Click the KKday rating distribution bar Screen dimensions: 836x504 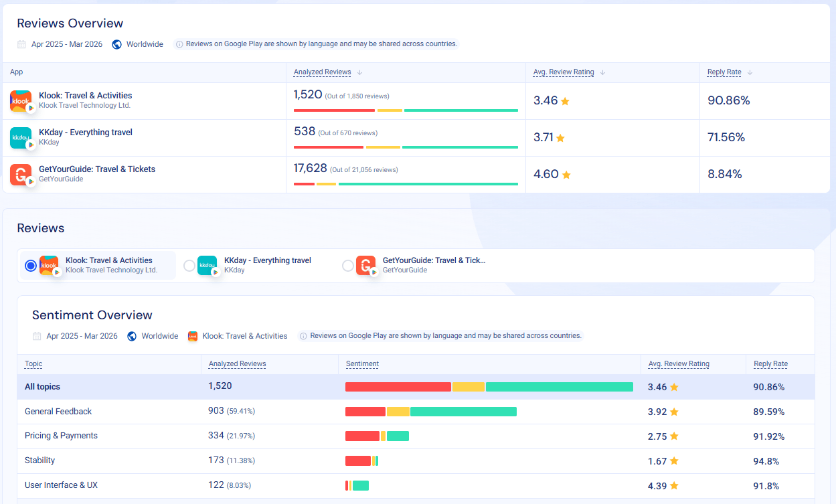406,147
